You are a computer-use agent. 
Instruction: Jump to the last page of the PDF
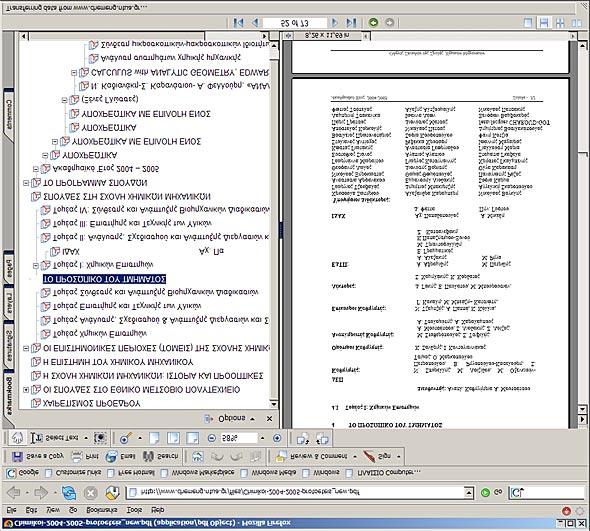[x=351, y=23]
